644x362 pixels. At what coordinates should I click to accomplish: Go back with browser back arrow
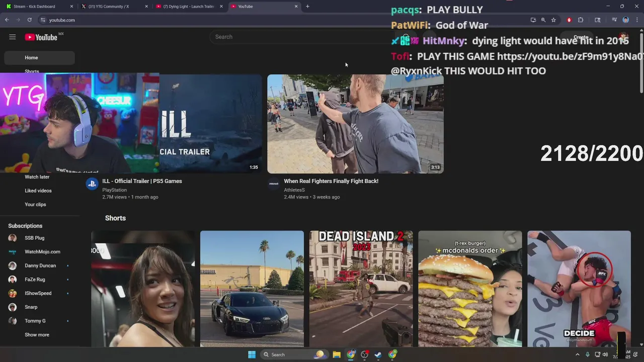pos(7,20)
